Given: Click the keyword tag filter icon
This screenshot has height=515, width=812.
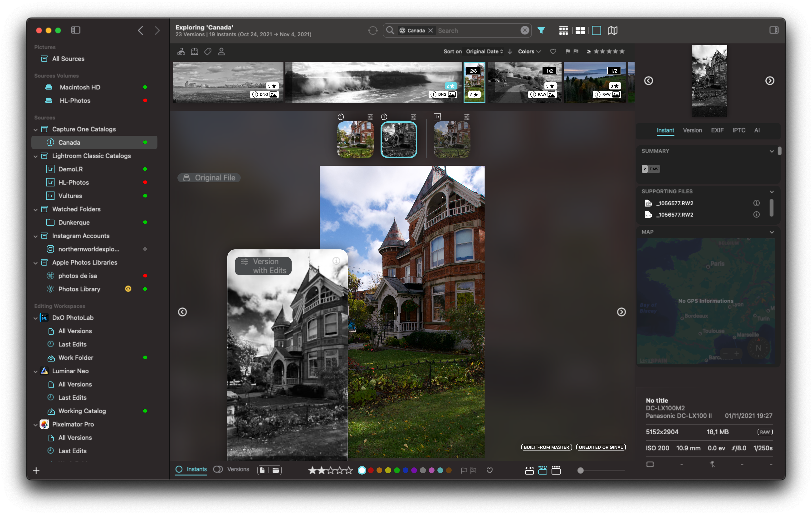Looking at the screenshot, I should [208, 52].
